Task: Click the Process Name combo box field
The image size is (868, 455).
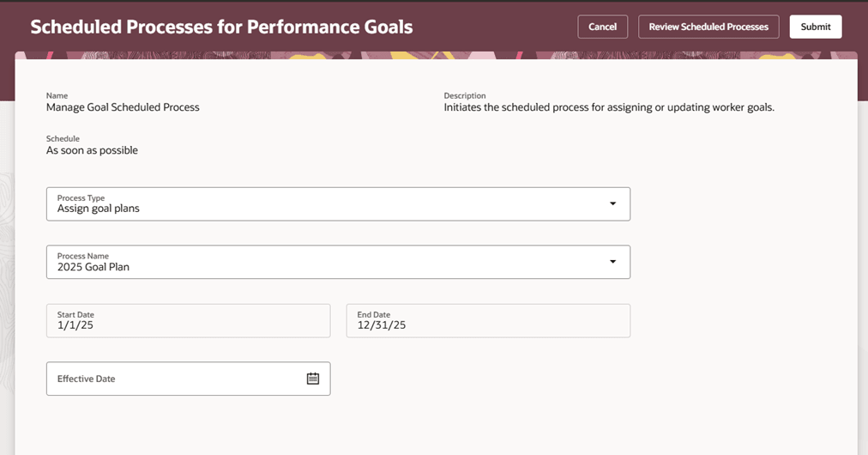Action: click(326, 262)
